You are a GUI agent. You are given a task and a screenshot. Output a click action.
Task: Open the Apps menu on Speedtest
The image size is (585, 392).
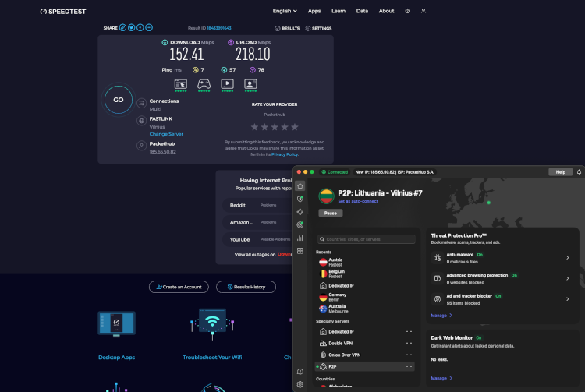click(x=314, y=11)
